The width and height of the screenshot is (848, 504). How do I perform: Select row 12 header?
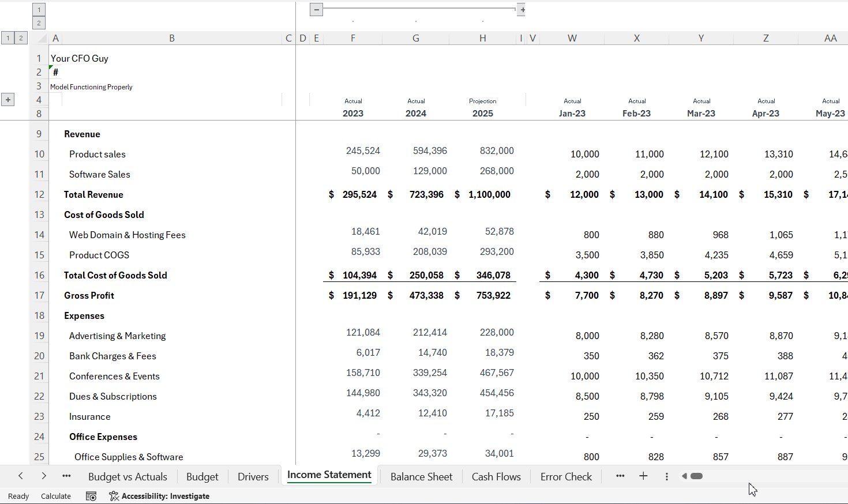click(x=39, y=194)
